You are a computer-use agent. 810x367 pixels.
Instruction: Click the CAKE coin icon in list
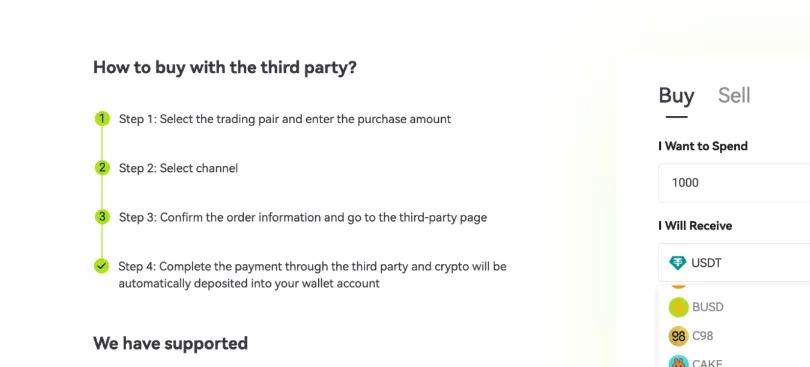coord(678,362)
